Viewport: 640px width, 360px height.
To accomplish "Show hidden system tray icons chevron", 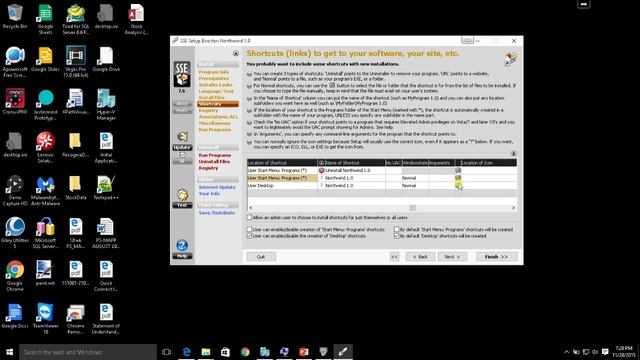I will click(x=567, y=352).
